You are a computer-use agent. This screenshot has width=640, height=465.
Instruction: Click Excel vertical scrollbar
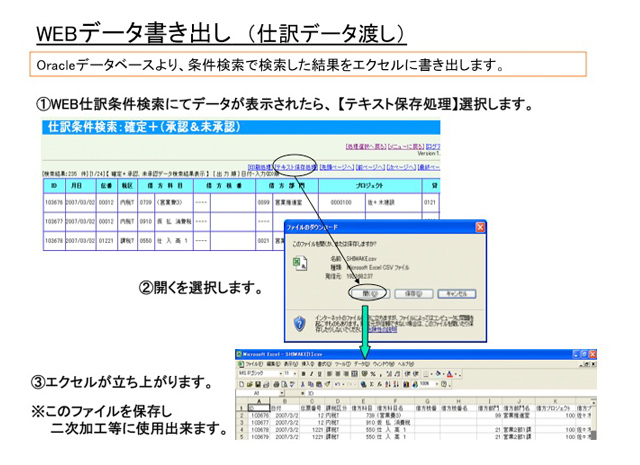594,419
